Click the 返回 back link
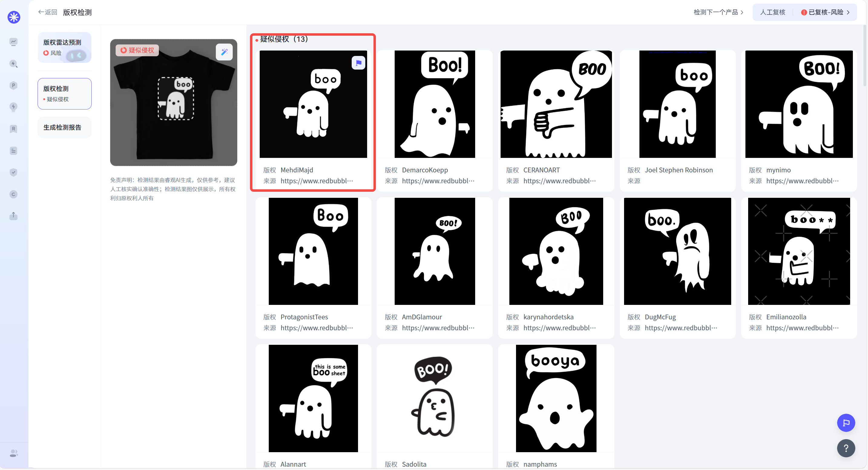Viewport: 868px width, 470px height. 48,12
